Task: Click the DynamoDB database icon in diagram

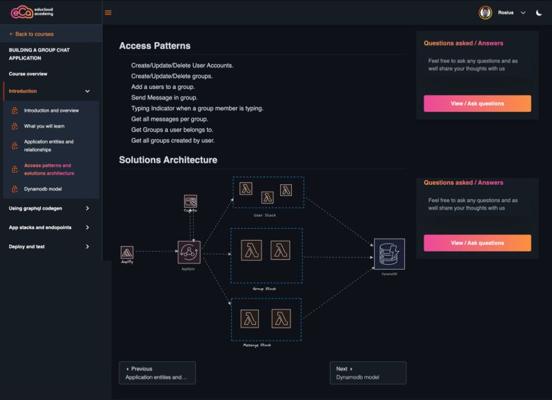Action: 389,254
